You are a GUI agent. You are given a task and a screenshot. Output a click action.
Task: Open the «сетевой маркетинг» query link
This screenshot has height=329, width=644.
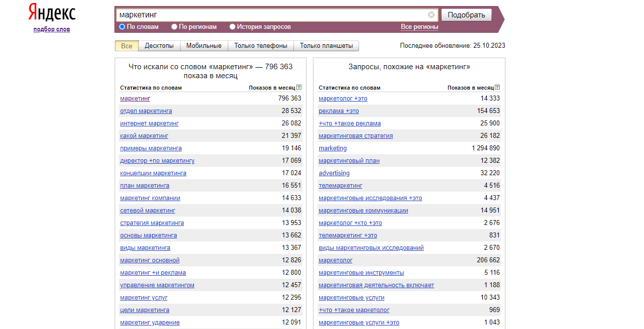[148, 211]
